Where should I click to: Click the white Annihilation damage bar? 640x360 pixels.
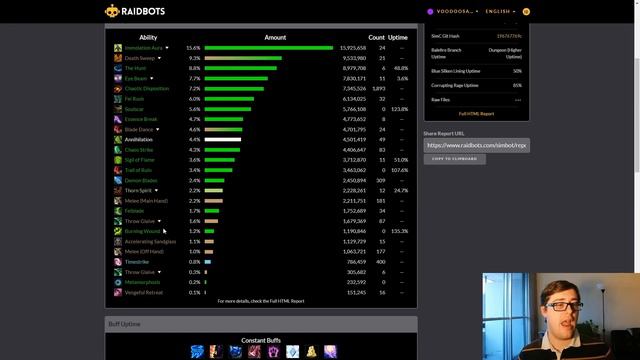[223, 140]
